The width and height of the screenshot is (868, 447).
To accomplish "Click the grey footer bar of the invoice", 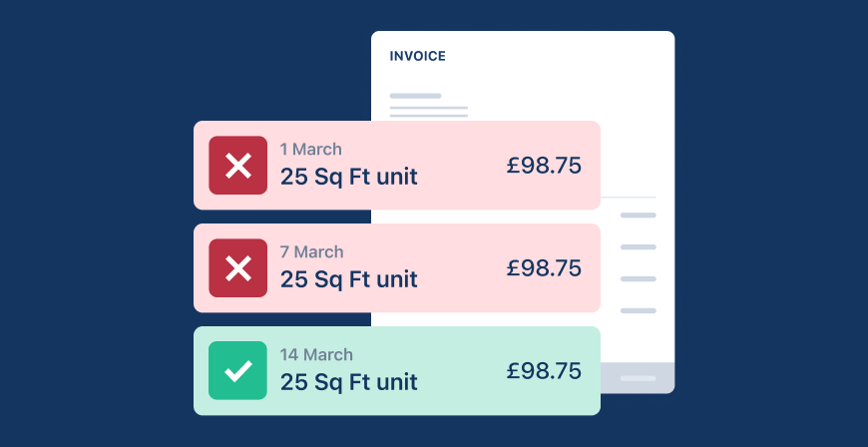I will [x=639, y=378].
